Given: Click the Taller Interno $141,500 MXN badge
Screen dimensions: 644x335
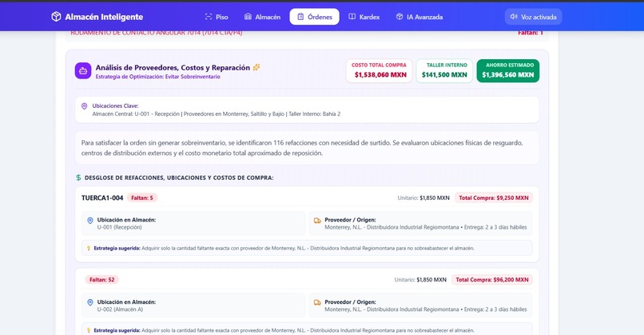Looking at the screenshot, I should 444,70.
